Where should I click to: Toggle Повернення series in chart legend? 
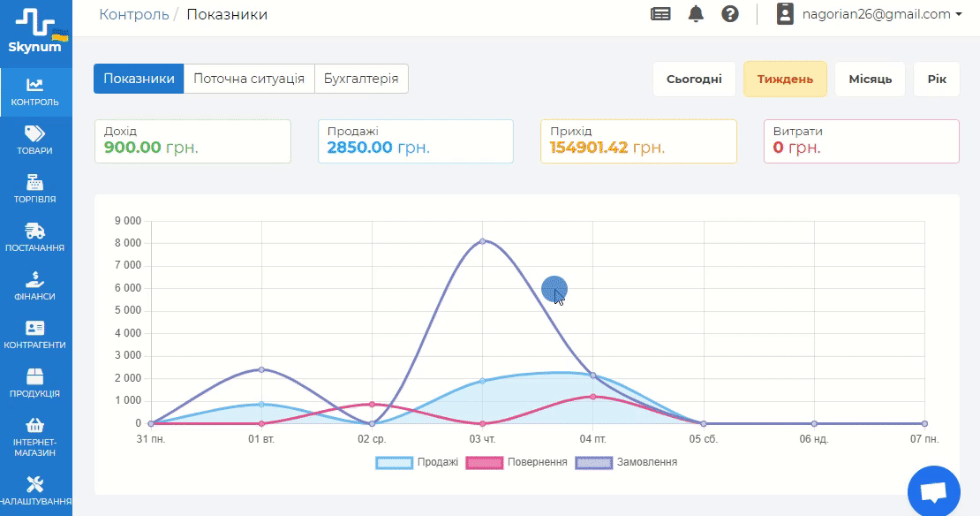click(485, 462)
